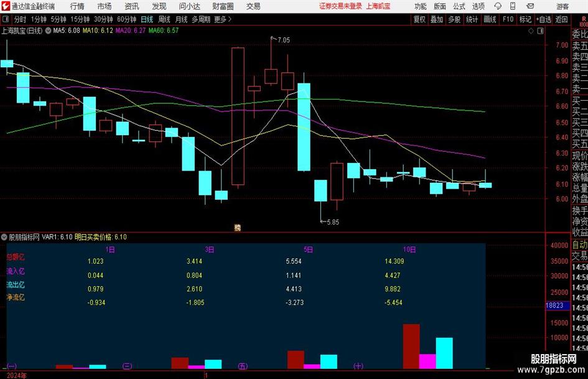This screenshot has width=588, height=379.
Task: Open the headset customer service icon
Action: tap(498, 6)
